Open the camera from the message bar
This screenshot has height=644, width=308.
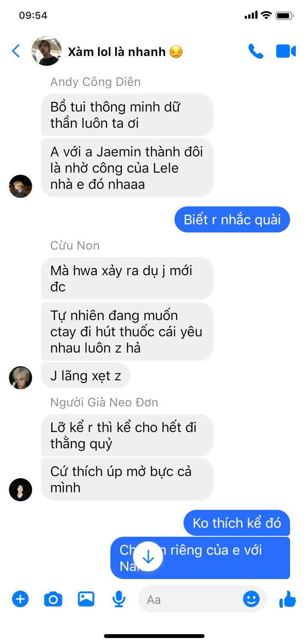pos(53,599)
